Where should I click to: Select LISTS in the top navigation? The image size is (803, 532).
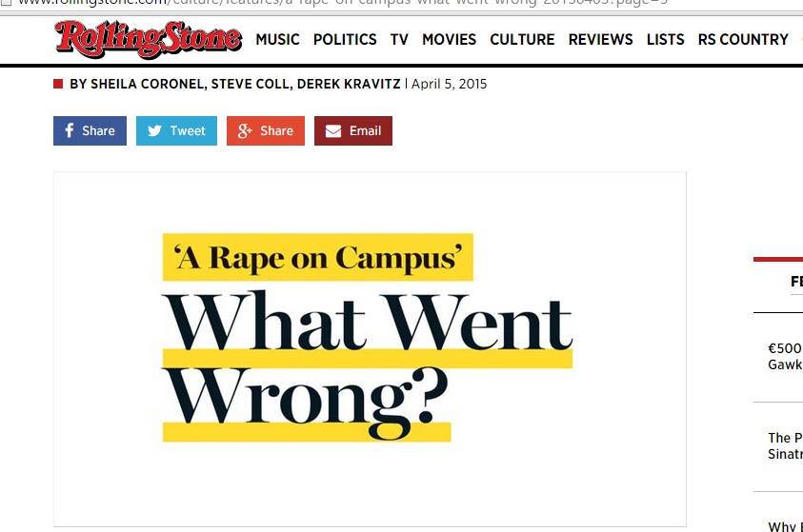click(x=665, y=40)
